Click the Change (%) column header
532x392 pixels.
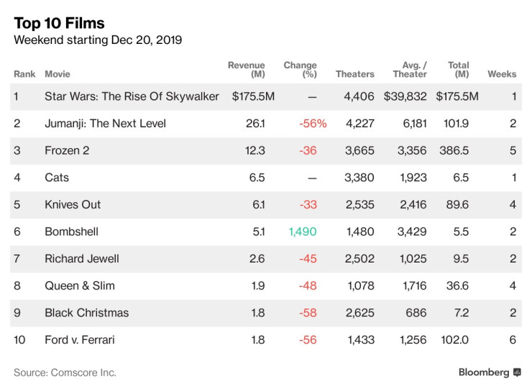301,70
